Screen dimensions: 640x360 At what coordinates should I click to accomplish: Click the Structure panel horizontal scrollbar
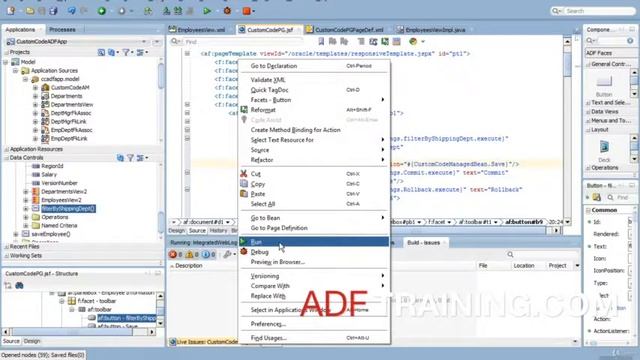click(78, 332)
